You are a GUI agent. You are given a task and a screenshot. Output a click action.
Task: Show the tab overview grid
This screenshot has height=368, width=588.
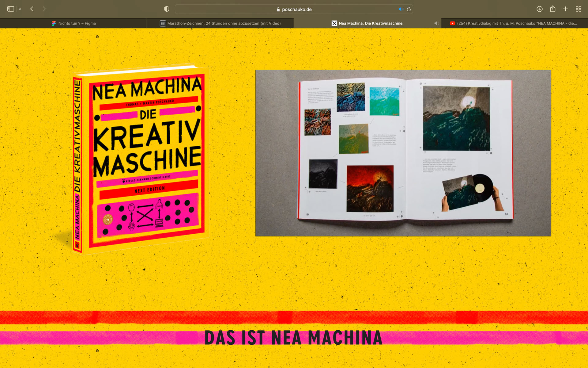point(578,9)
